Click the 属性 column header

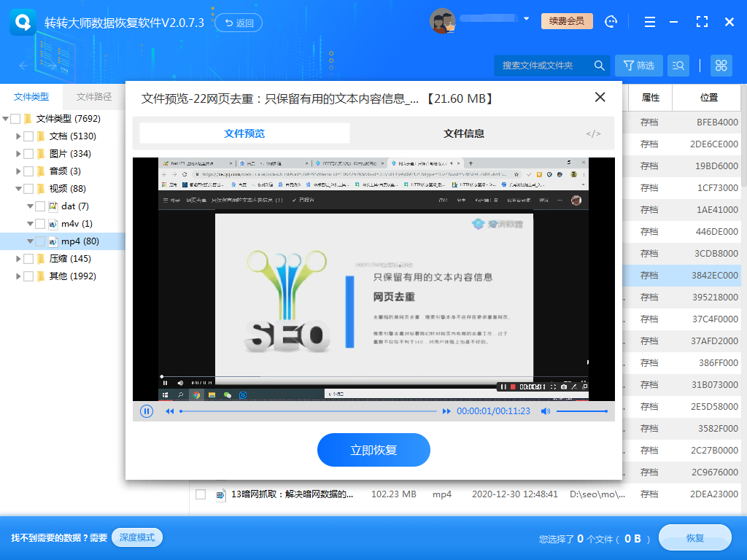click(x=650, y=98)
